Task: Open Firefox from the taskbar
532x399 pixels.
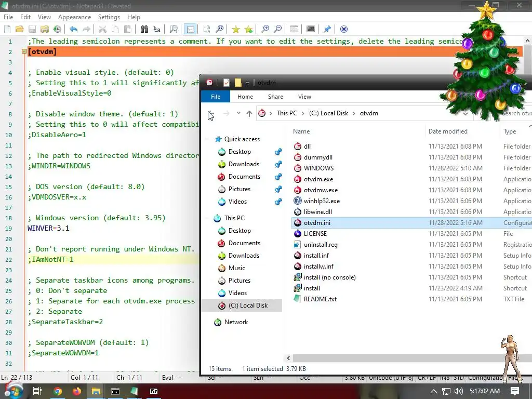Action: (77, 392)
